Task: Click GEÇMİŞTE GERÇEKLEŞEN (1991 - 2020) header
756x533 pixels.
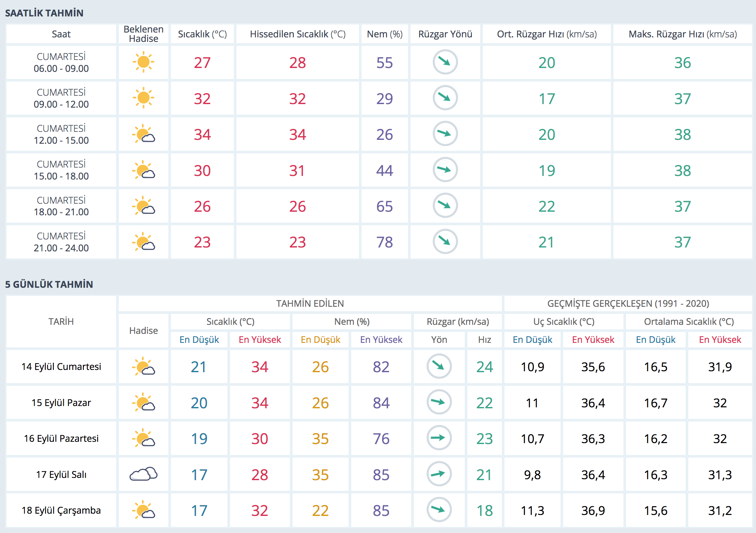Action: 628,303
